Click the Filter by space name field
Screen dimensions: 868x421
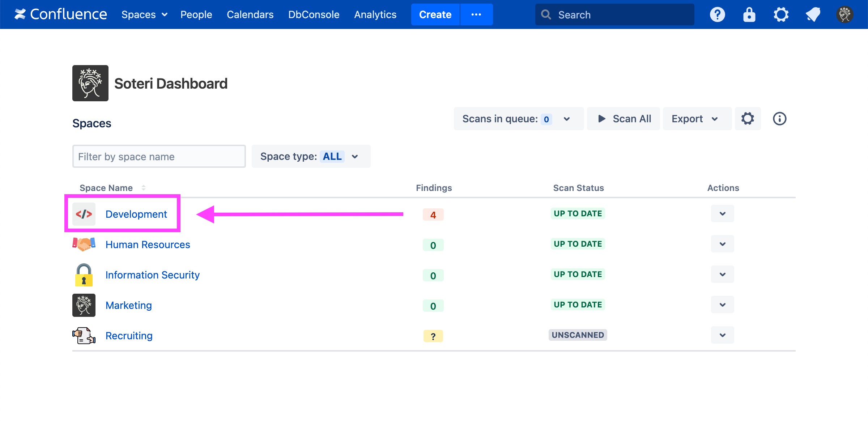tap(159, 156)
